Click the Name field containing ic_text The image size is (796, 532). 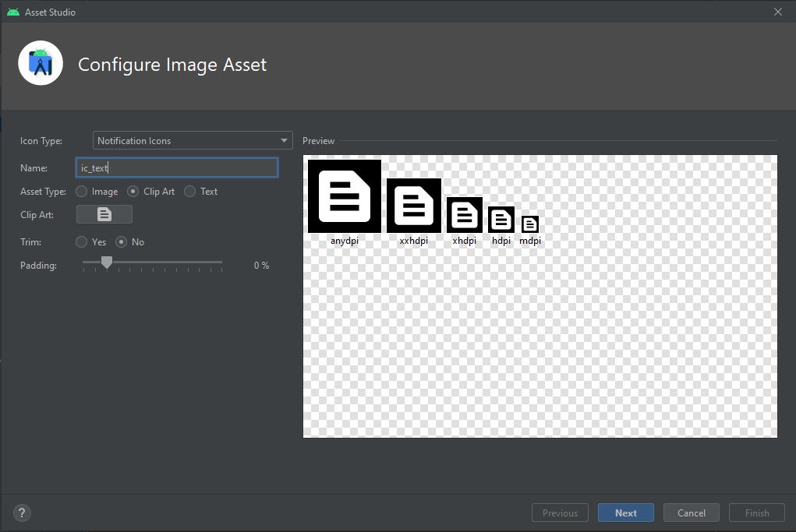point(177,168)
